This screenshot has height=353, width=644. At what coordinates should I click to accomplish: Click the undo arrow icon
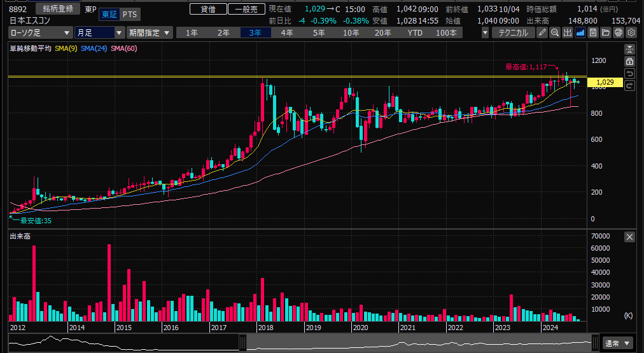point(629,74)
